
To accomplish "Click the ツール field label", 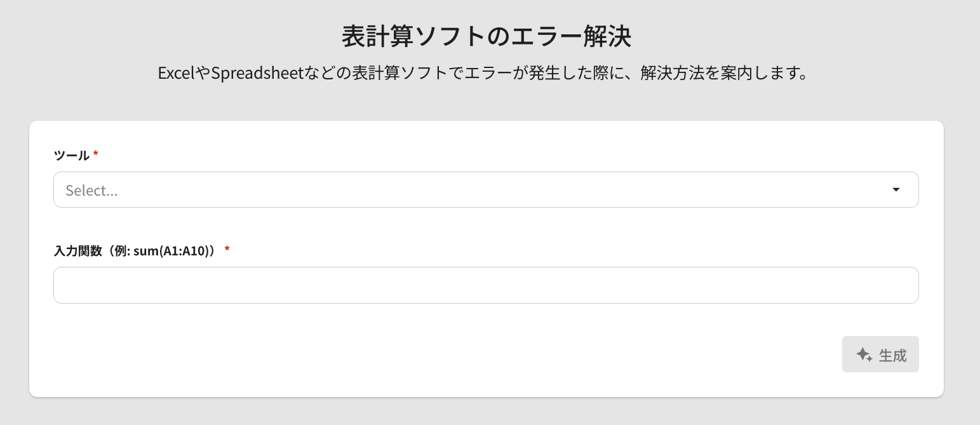I will (71, 155).
